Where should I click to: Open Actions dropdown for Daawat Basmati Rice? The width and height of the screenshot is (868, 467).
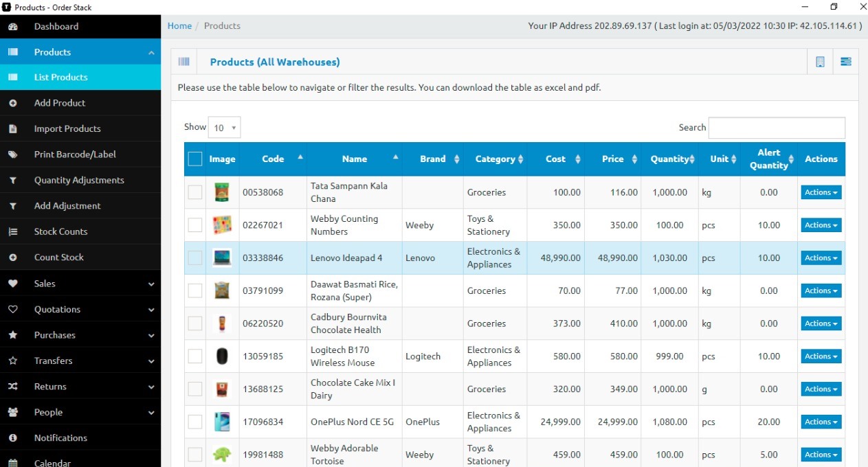[x=821, y=291]
